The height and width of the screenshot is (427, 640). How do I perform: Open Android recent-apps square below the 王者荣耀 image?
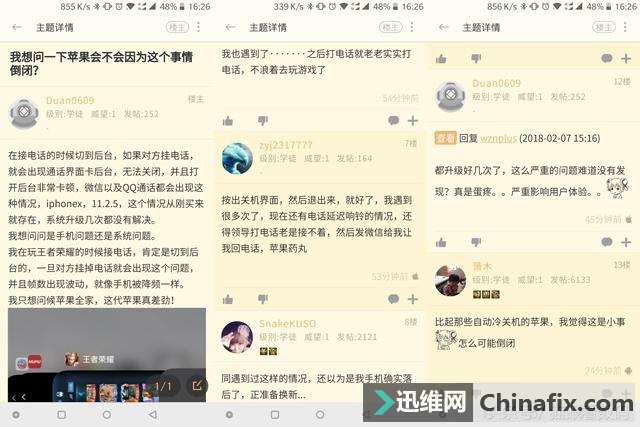pyautogui.click(x=62, y=415)
